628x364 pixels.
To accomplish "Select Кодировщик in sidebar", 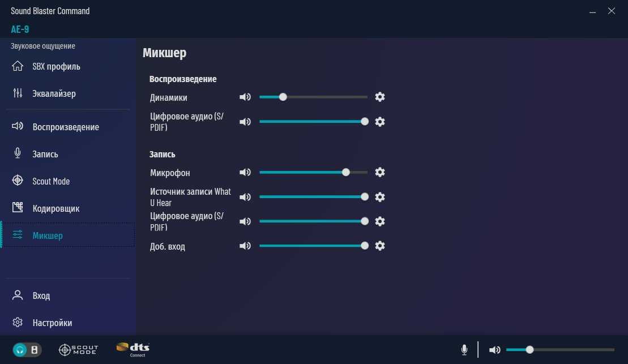I will pos(55,208).
